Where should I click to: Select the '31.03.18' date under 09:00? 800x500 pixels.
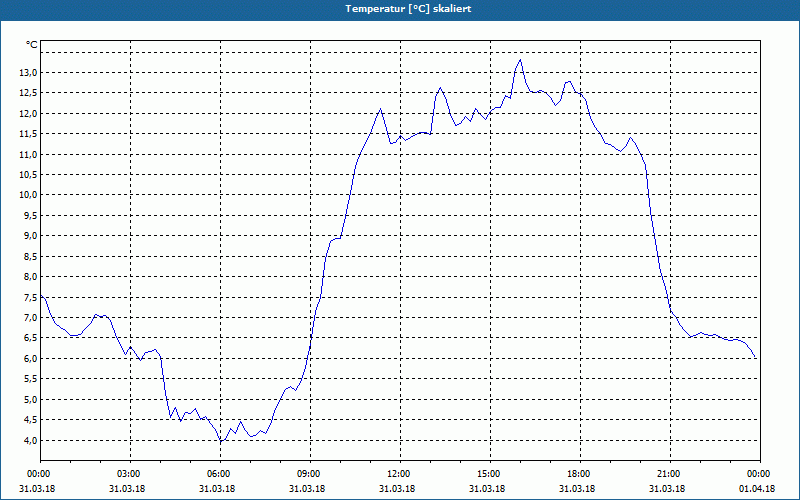tap(307, 489)
